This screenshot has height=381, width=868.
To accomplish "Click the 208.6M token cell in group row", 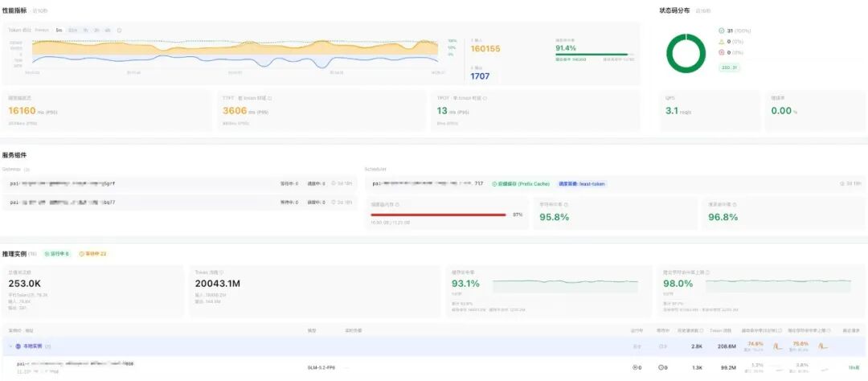I will [x=727, y=346].
